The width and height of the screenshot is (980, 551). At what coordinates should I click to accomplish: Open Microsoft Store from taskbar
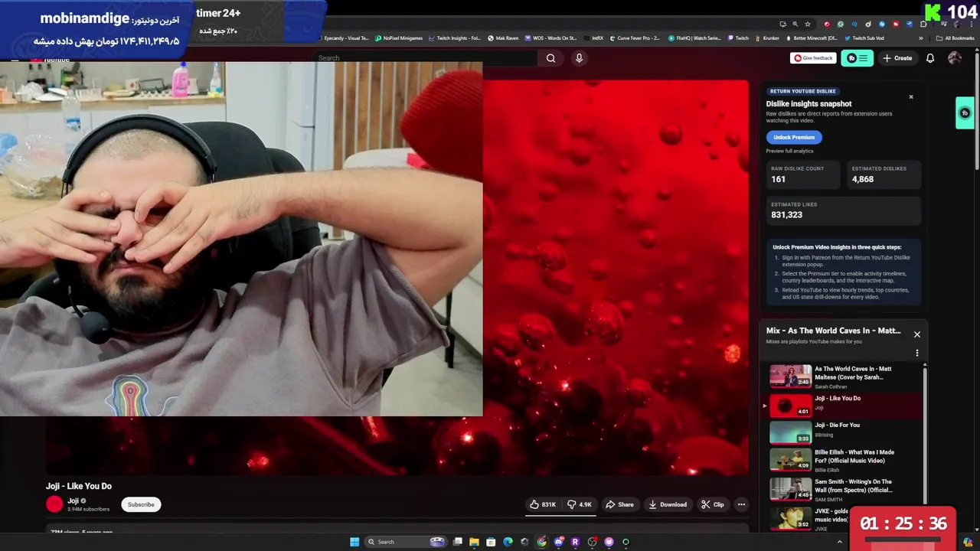point(491,542)
